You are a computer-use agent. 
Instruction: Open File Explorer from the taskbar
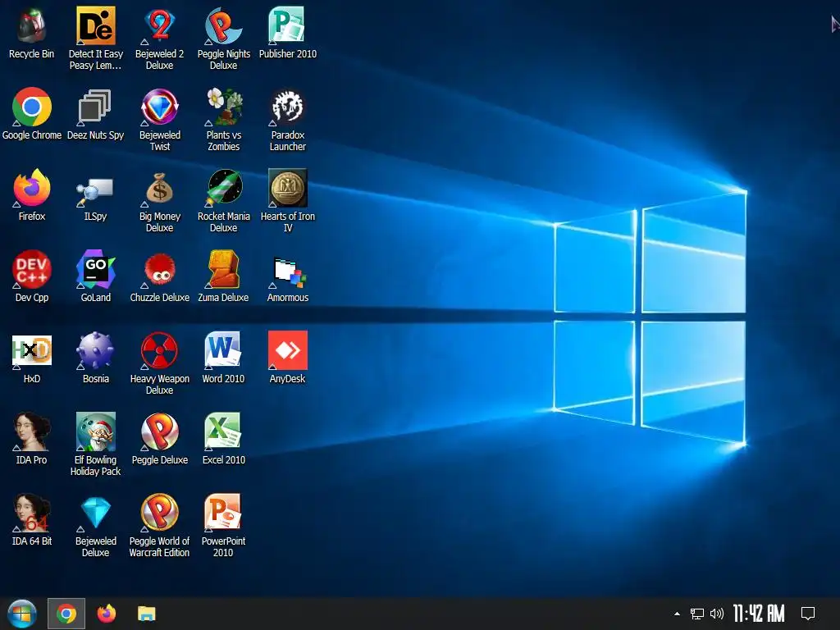click(146, 614)
